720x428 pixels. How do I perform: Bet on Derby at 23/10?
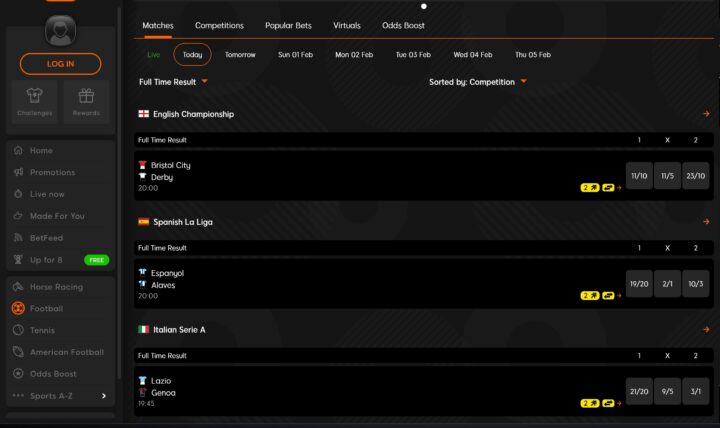(x=696, y=176)
